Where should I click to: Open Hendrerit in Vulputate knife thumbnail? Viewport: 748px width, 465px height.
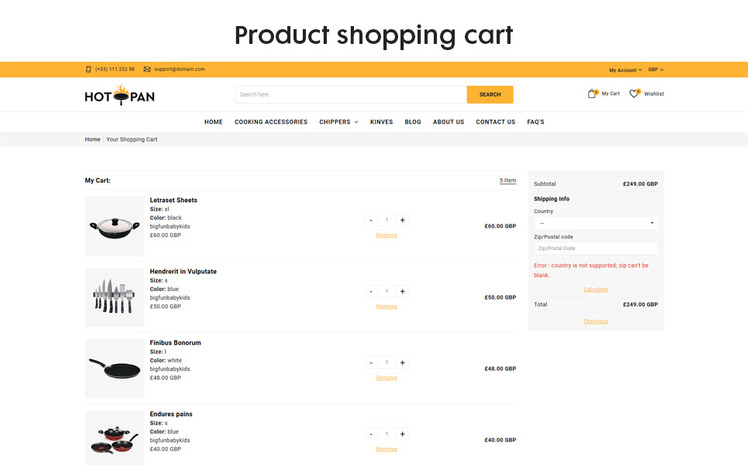(x=114, y=297)
